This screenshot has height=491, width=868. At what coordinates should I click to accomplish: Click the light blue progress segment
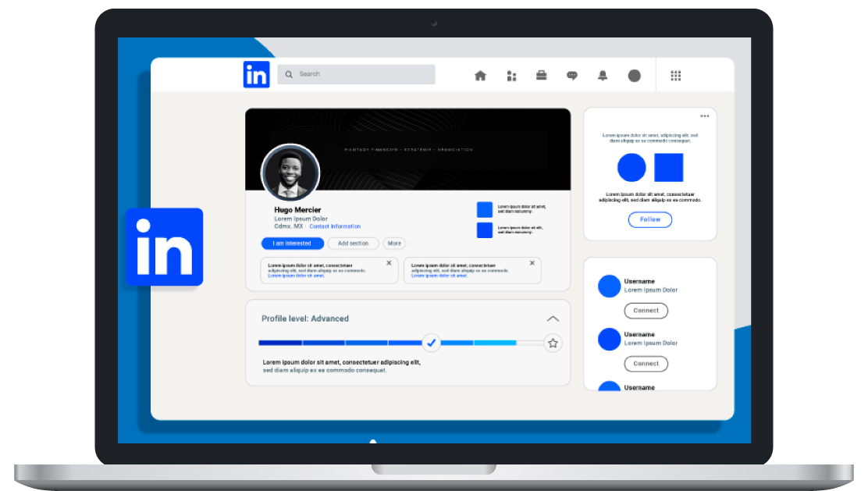495,343
